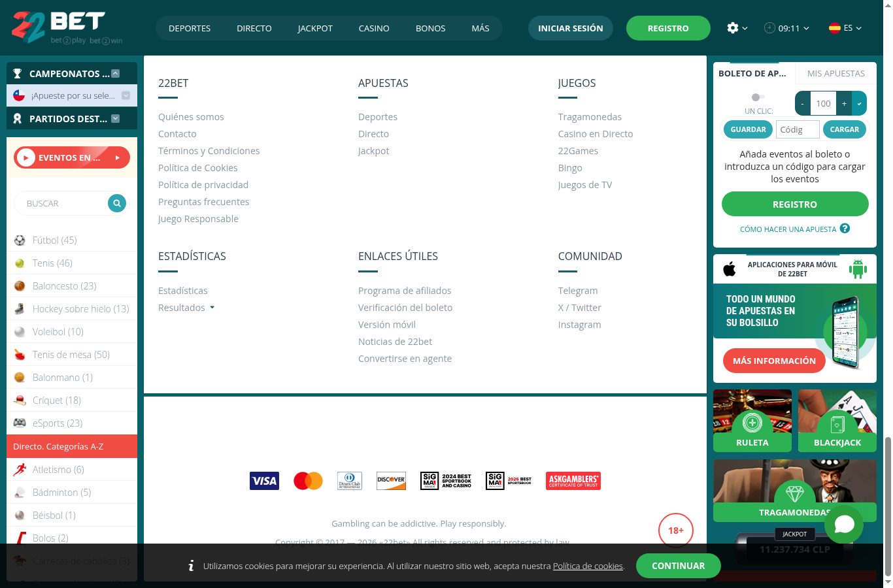
Task: Click the Voleibol ball icon
Action: 20,332
